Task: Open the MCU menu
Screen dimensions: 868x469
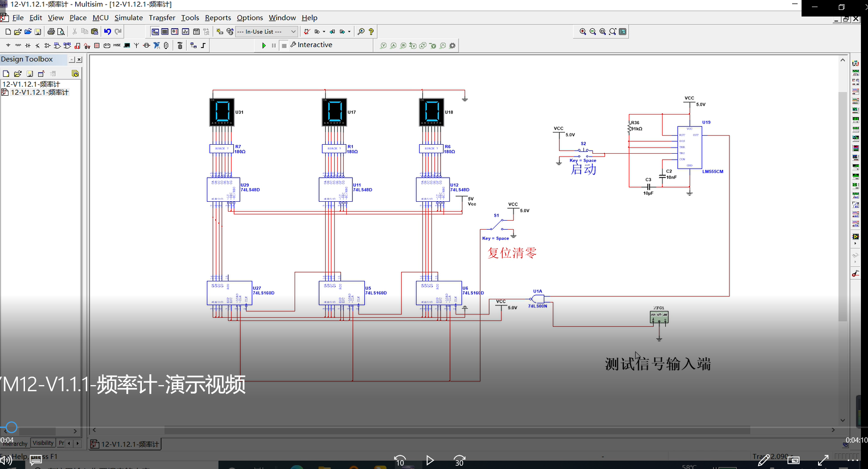Action: (100, 18)
